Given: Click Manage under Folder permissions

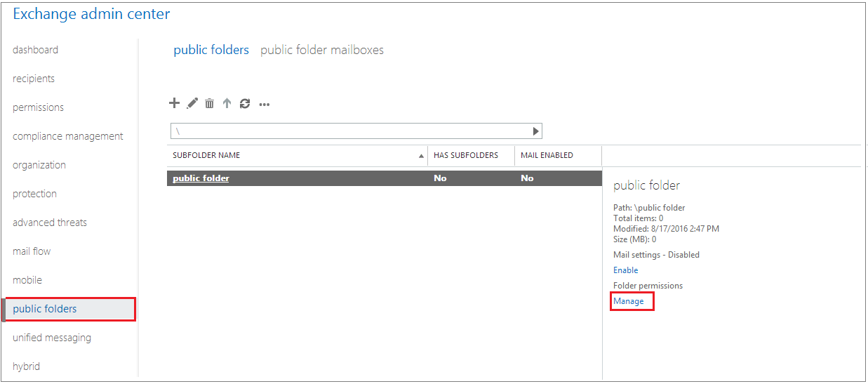Looking at the screenshot, I should 628,301.
